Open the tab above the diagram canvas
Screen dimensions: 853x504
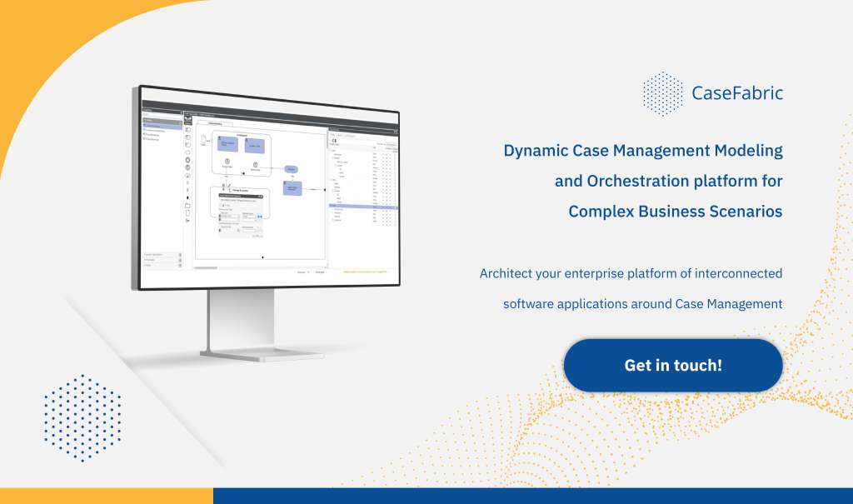point(215,124)
